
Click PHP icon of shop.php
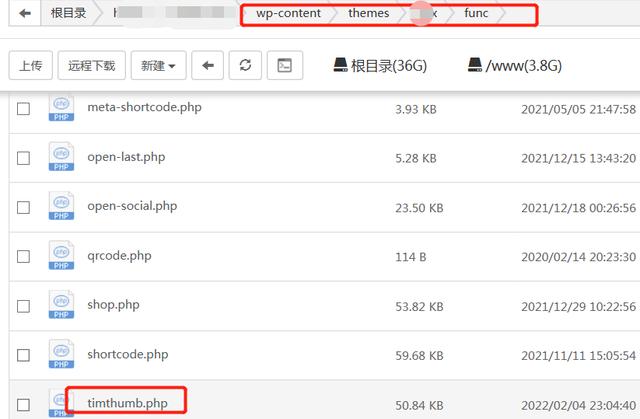click(x=61, y=304)
